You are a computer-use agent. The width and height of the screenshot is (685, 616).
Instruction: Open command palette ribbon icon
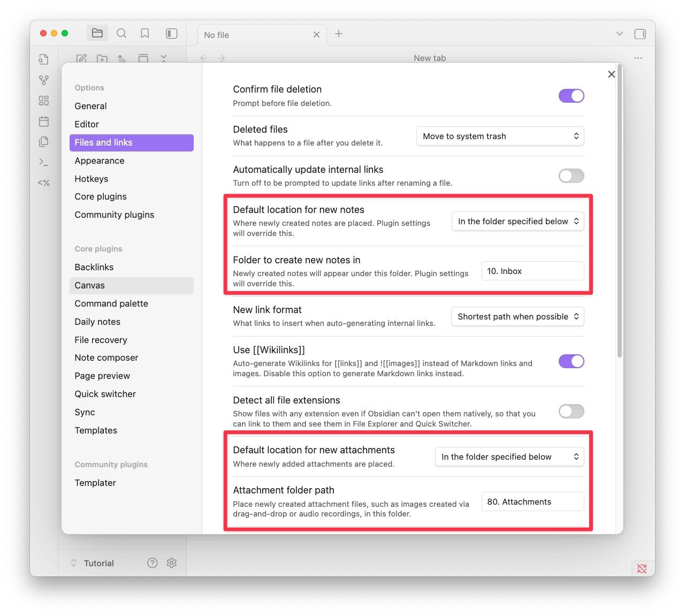point(44,162)
